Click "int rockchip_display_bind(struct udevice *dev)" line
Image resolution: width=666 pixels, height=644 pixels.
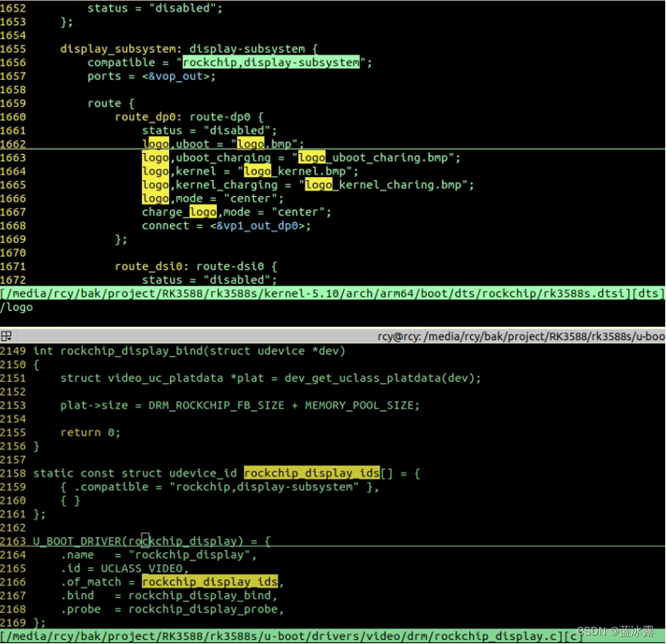click(189, 351)
